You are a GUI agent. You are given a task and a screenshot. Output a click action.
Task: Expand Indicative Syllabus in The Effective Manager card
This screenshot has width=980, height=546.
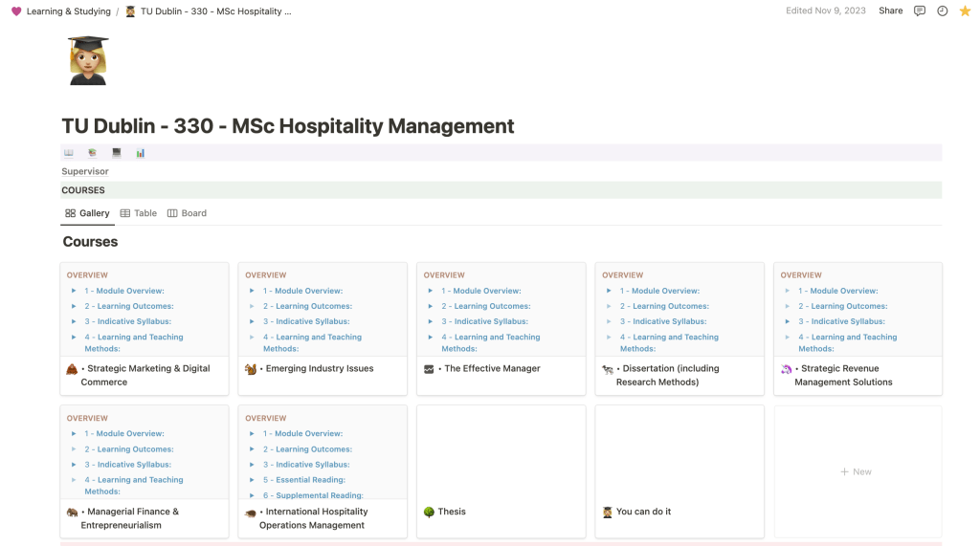click(431, 321)
